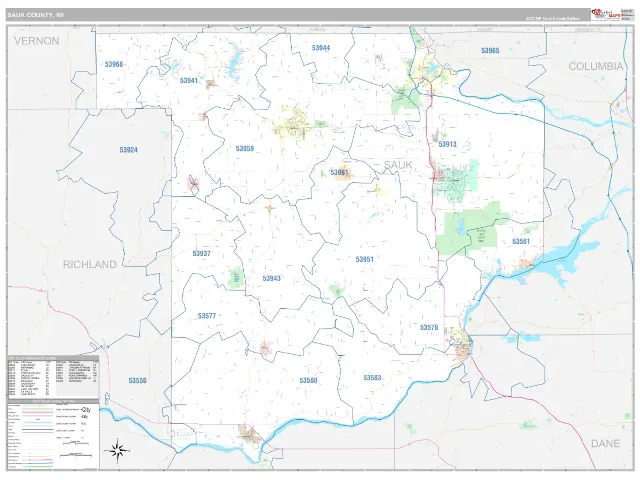Screen dimensions: 640x480
Task: Select ZIP code label 53968
Action: 114,64
